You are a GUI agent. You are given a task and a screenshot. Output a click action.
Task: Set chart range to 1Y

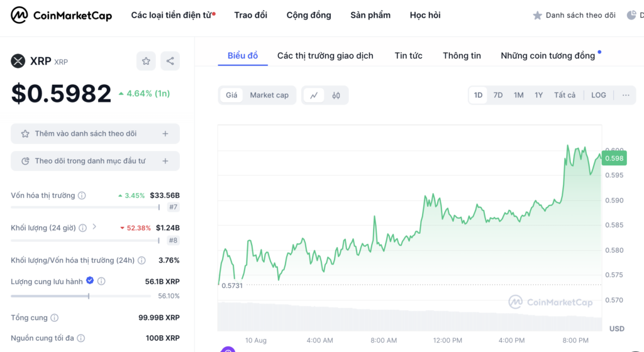[x=538, y=95]
